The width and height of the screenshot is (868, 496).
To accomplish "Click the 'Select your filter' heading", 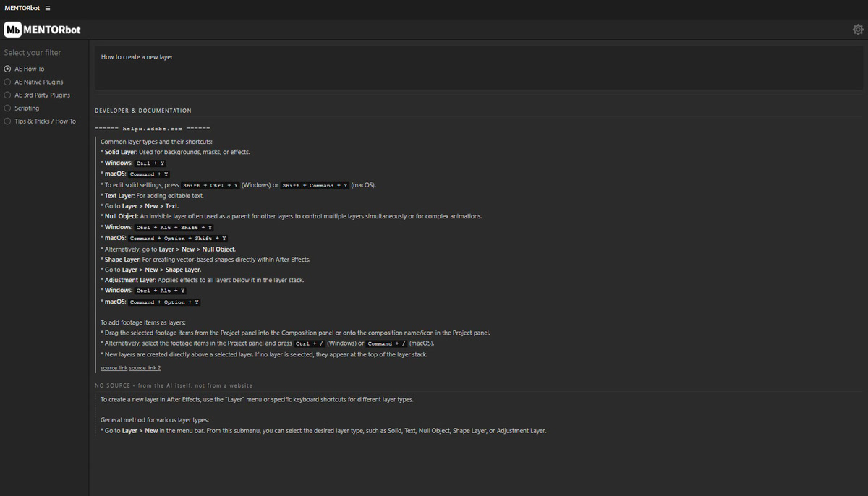I will pyautogui.click(x=33, y=52).
